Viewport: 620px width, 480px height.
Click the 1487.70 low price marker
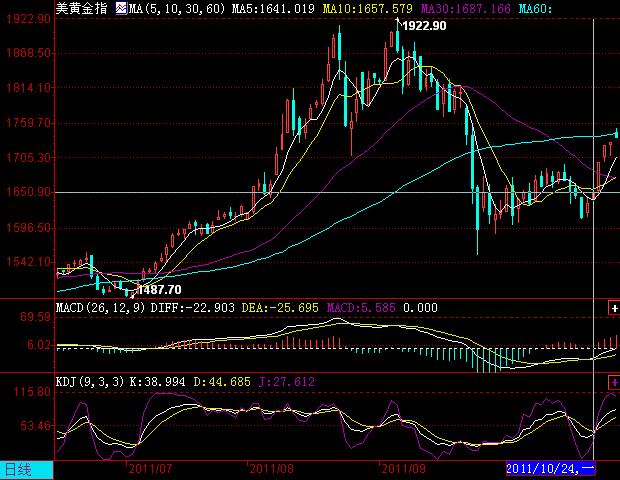pyautogui.click(x=159, y=290)
